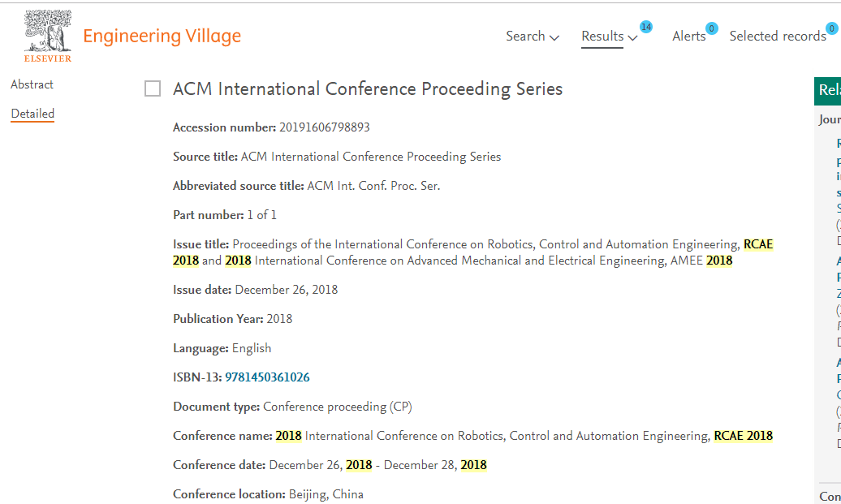Switch to the Detailed view tab
Viewport: 841px width, 504px height.
[32, 114]
